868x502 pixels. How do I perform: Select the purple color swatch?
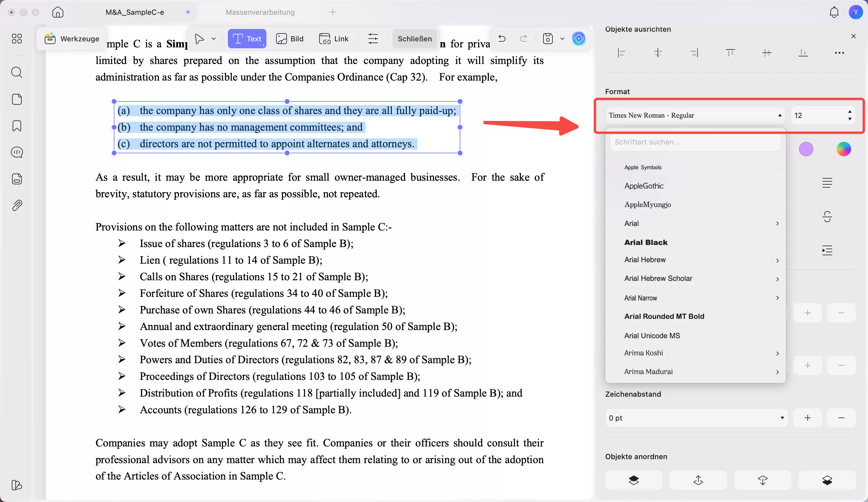tap(806, 149)
